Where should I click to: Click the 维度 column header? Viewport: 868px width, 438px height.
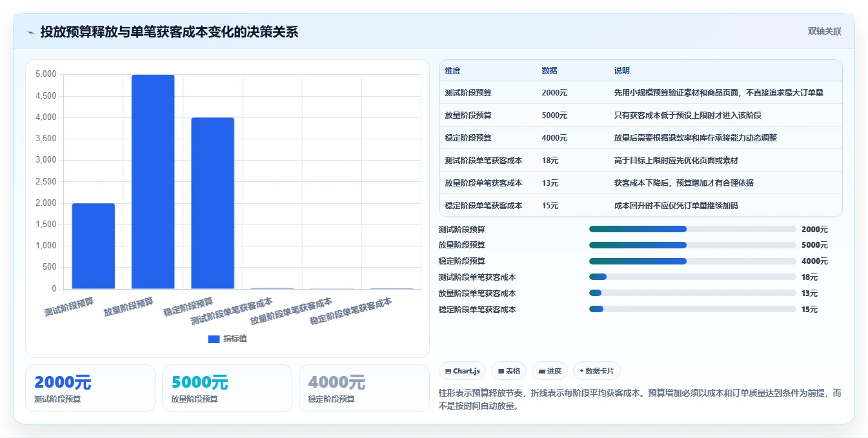pyautogui.click(x=453, y=71)
